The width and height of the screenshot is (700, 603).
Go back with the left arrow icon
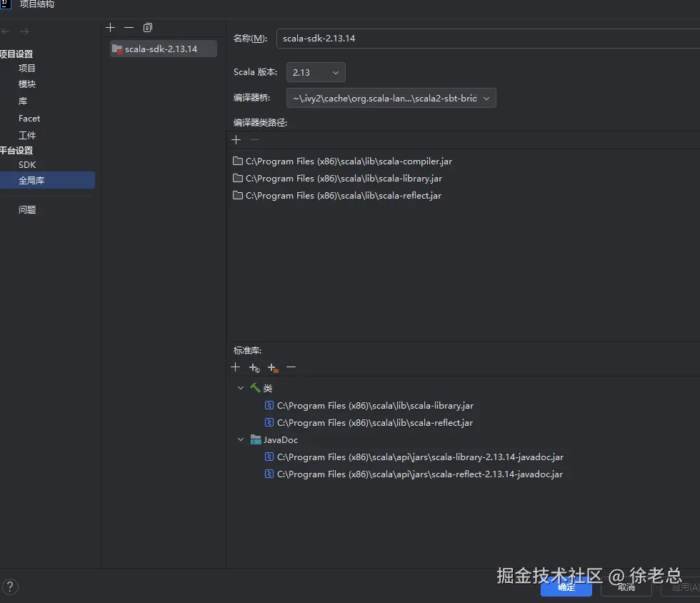[x=6, y=31]
